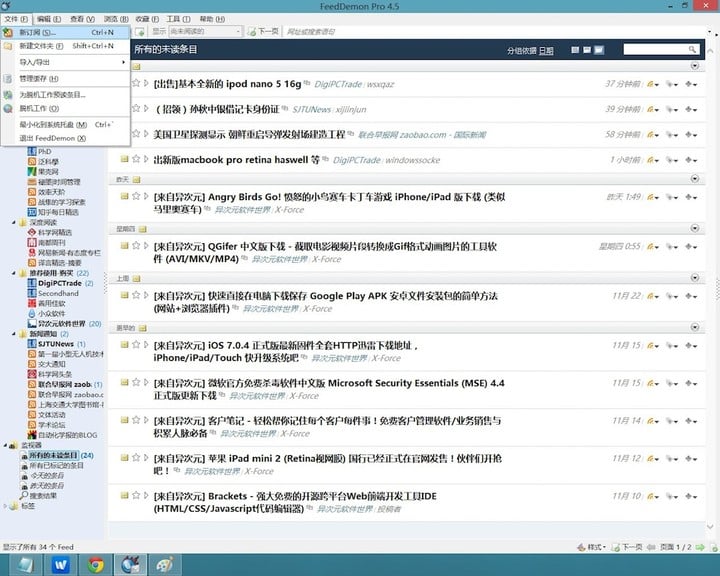Collapse the 新闻通知 folder in tree

[14, 334]
